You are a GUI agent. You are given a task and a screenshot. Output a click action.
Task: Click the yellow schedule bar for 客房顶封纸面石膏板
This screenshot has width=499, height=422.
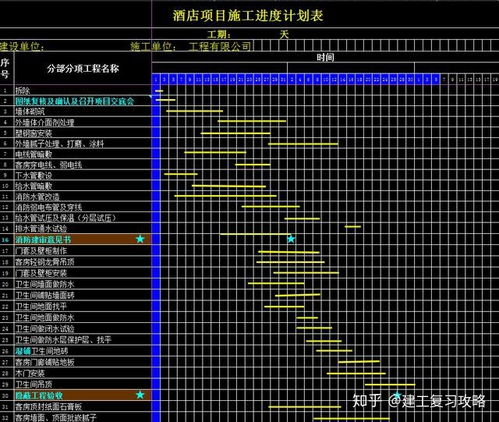(x=305, y=407)
